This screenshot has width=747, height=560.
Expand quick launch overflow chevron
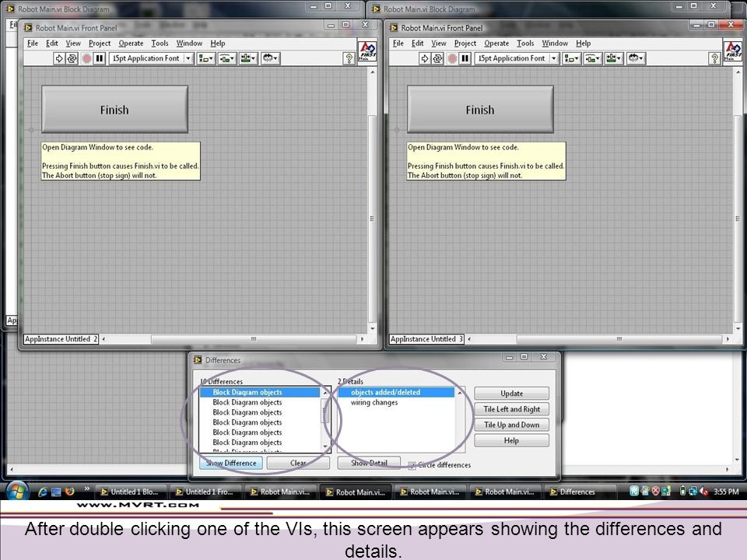[x=86, y=488]
